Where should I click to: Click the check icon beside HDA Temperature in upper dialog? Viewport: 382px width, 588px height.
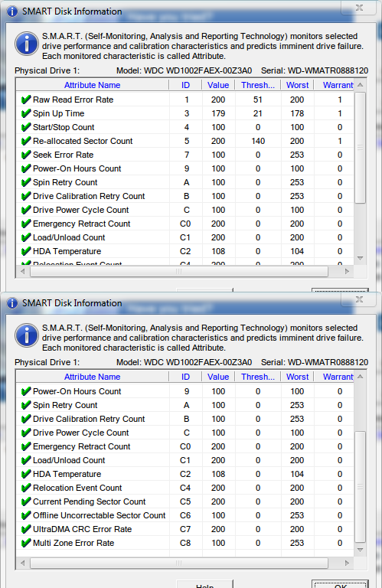(26, 251)
